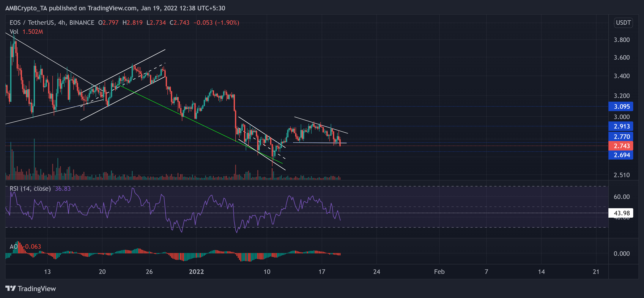The height and width of the screenshot is (298, 644).
Task: Select the RSI (14, close) indicator label
Action: click(30, 189)
